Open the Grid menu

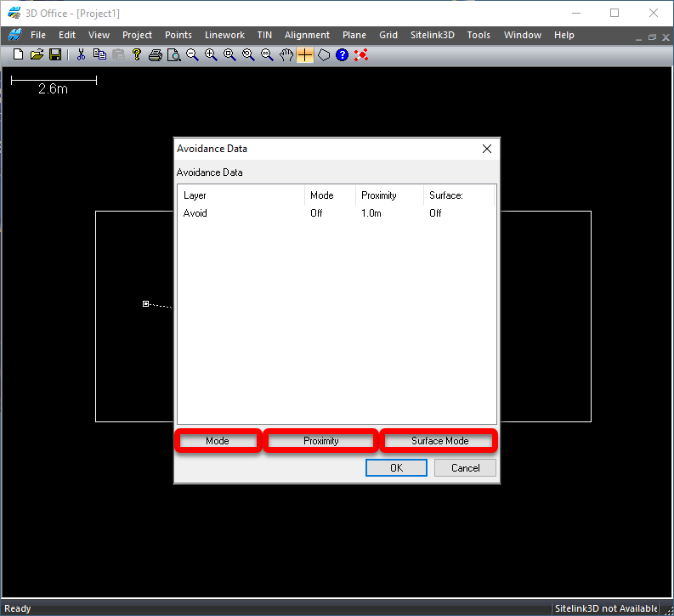[388, 35]
